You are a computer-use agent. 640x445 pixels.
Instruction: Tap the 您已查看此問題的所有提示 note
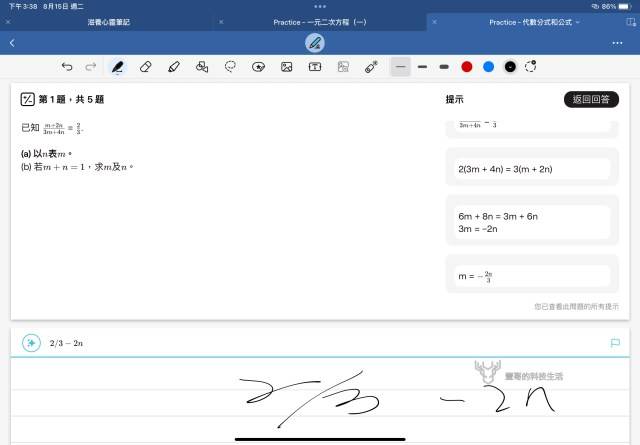pos(576,306)
